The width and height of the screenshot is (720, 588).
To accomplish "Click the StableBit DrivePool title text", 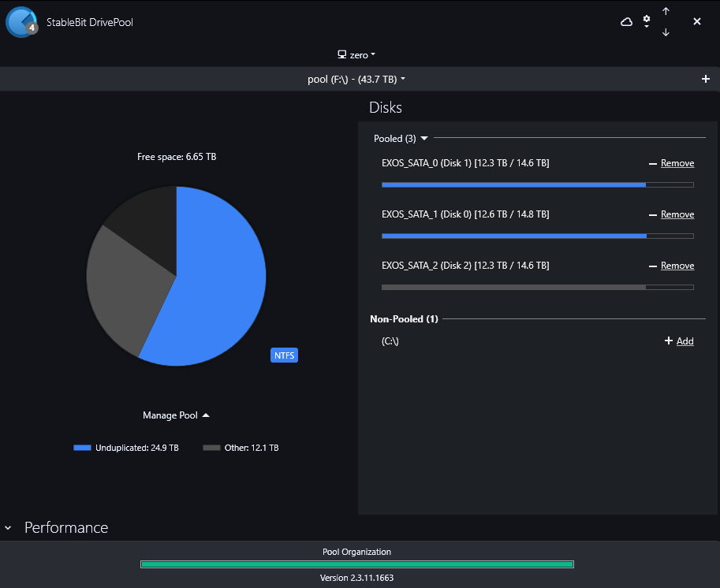I will [x=90, y=22].
